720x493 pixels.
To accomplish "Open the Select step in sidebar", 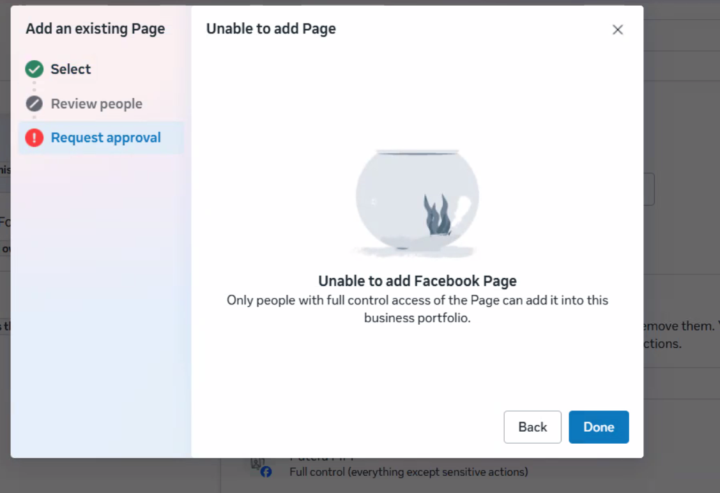I will tap(71, 69).
